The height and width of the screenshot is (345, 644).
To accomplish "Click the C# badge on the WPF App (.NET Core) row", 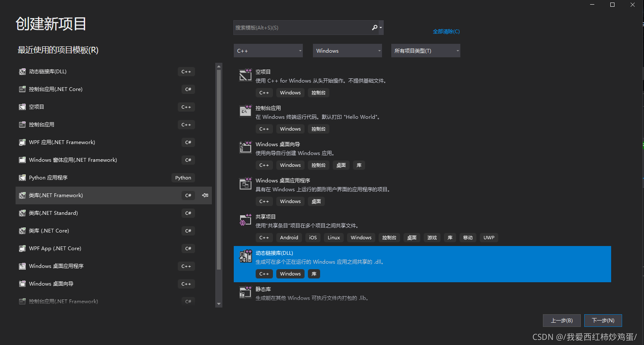I will [x=188, y=249].
